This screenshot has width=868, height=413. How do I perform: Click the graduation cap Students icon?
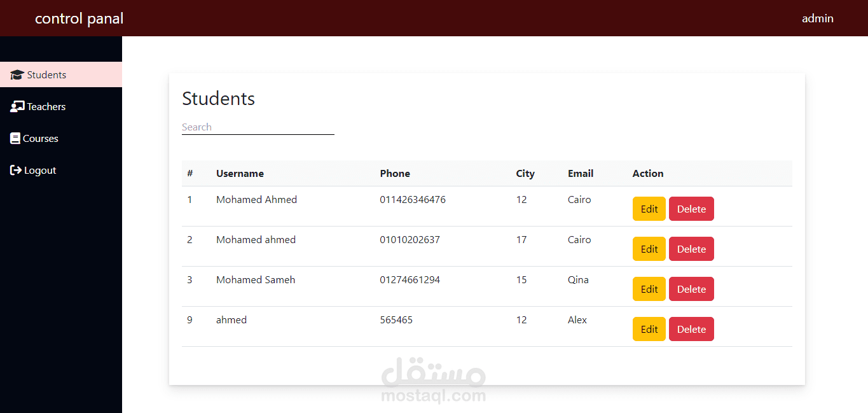(17, 75)
